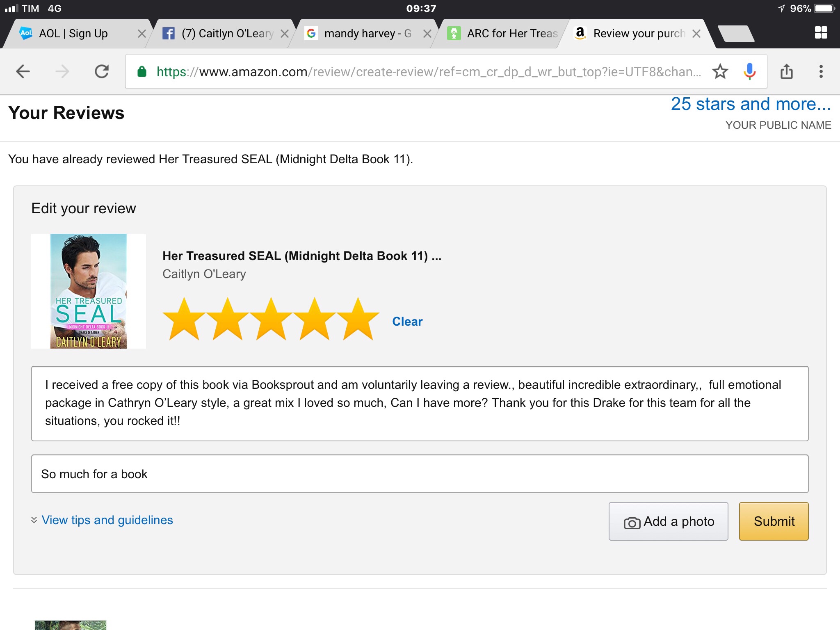This screenshot has width=840, height=630.
Task: Open the share sheet icon
Action: click(x=786, y=72)
